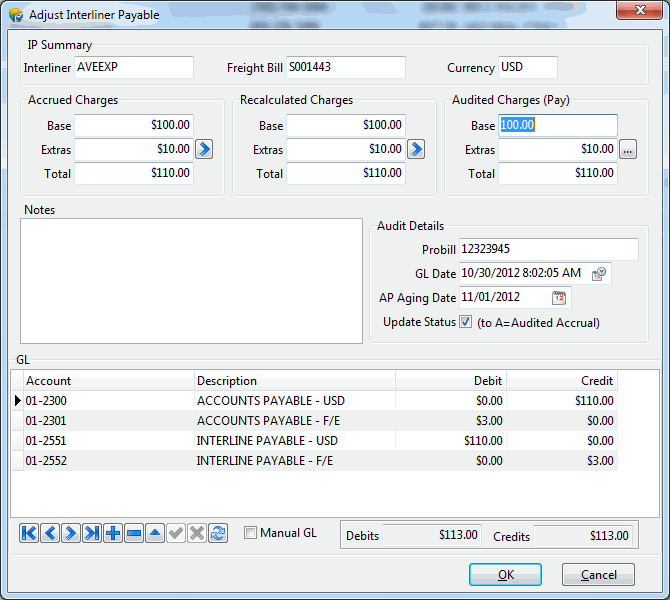Click Recalculated Charges Total field
670x600 pixels.
point(346,173)
